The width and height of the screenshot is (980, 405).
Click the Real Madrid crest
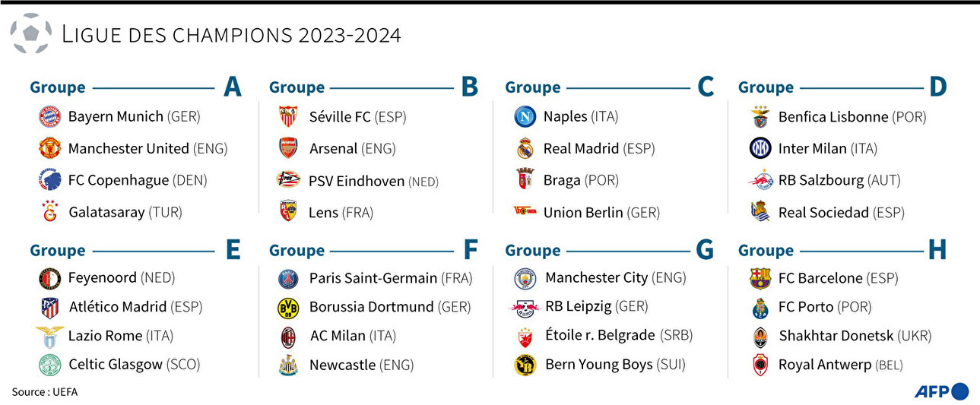(x=525, y=148)
